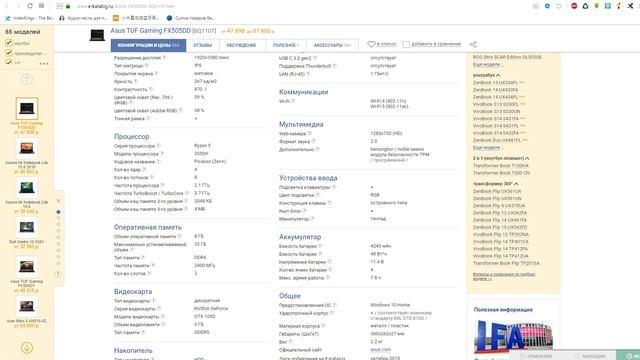Click help icon next to Тип видеокарты

[x=154, y=301]
